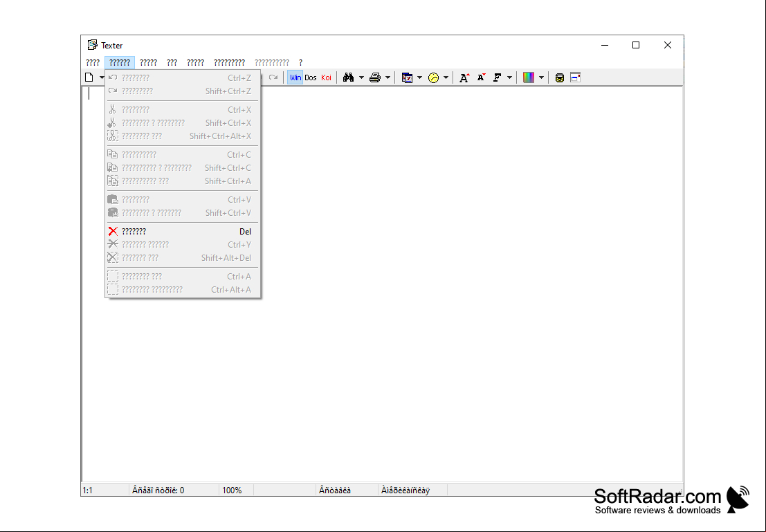Click the red X icon beside Del

tap(113, 231)
